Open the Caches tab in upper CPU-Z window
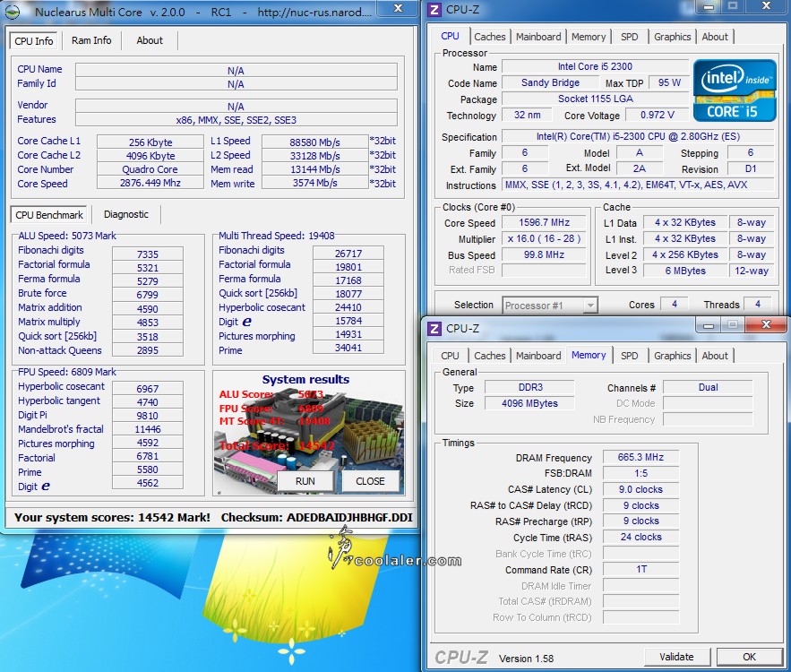Viewport: 791px width, 672px height. (489, 37)
